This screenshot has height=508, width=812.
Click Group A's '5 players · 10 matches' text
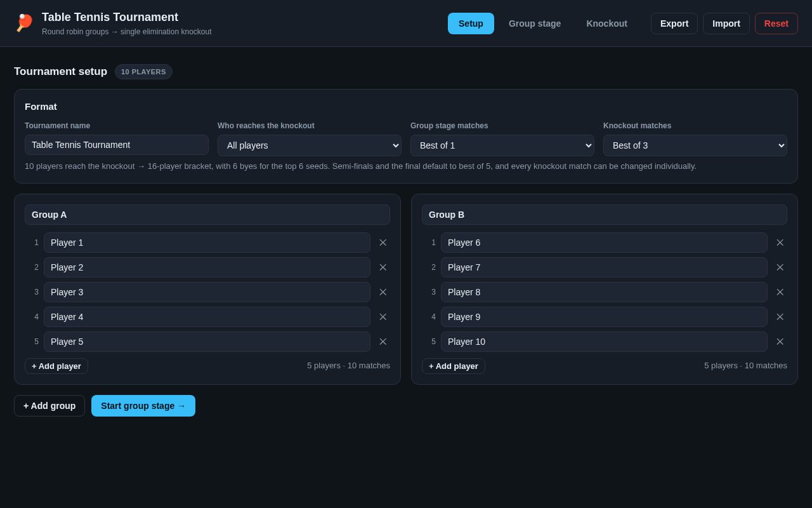point(348,366)
